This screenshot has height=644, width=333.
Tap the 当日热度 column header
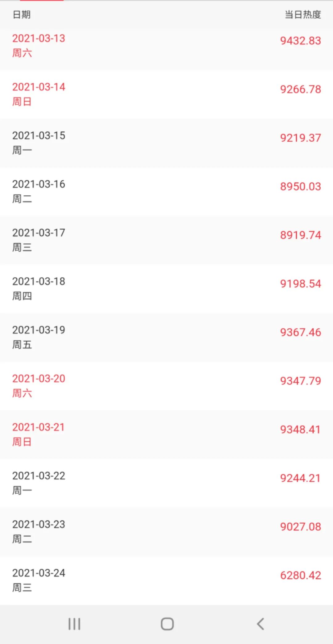[302, 15]
